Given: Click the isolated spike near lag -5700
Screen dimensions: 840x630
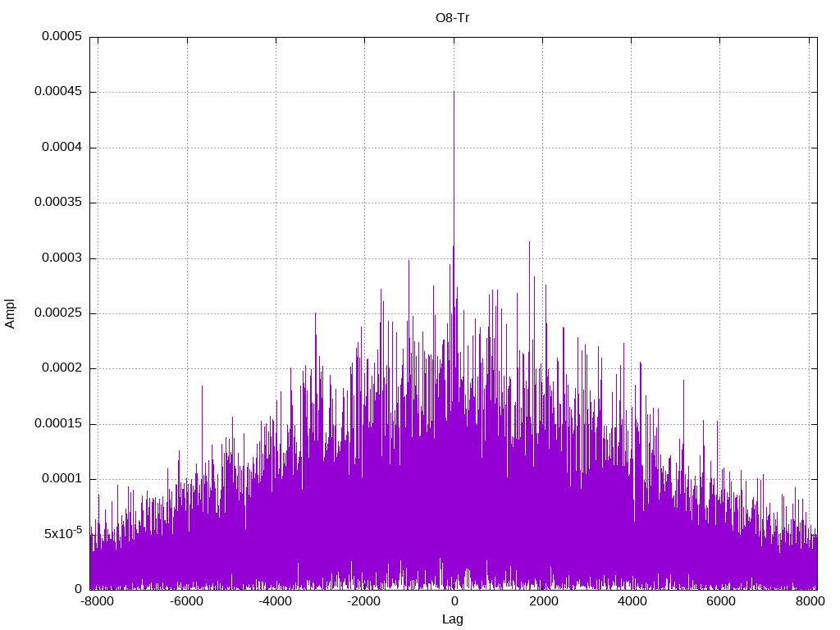Looking at the screenshot, I should [x=202, y=386].
